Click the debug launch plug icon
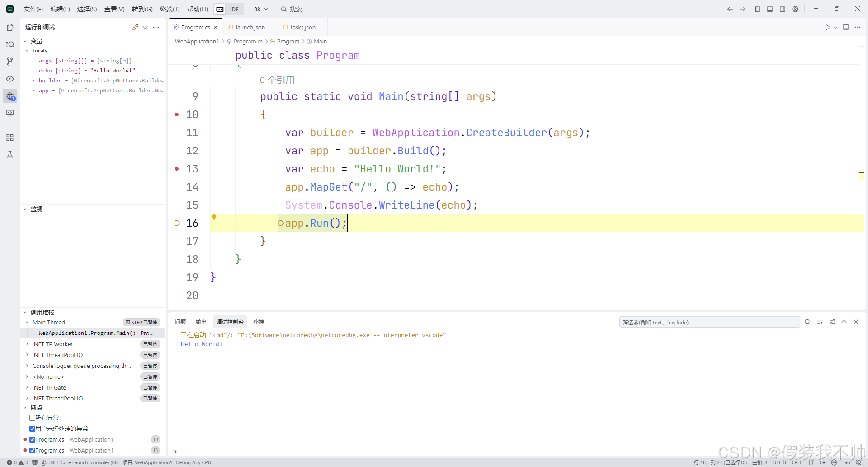 (x=135, y=27)
